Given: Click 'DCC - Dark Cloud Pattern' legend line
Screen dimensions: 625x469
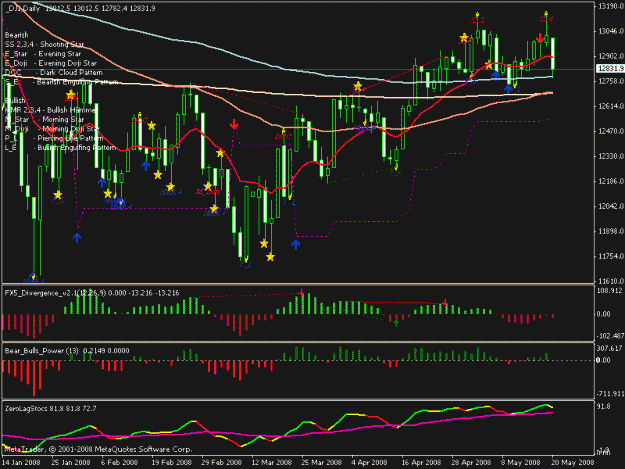Looking at the screenshot, I should point(53,73).
